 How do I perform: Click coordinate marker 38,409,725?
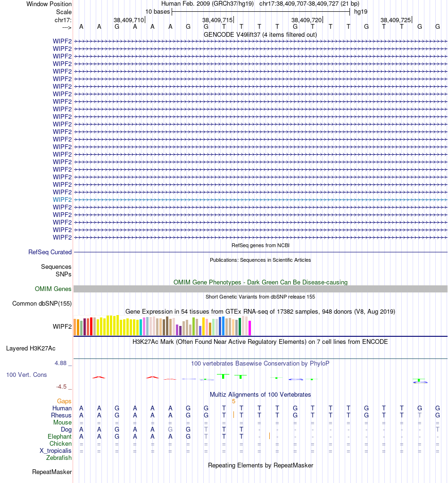click(396, 20)
